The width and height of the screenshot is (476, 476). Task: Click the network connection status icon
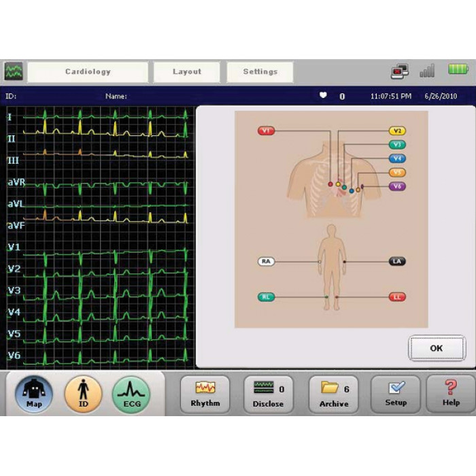click(399, 71)
